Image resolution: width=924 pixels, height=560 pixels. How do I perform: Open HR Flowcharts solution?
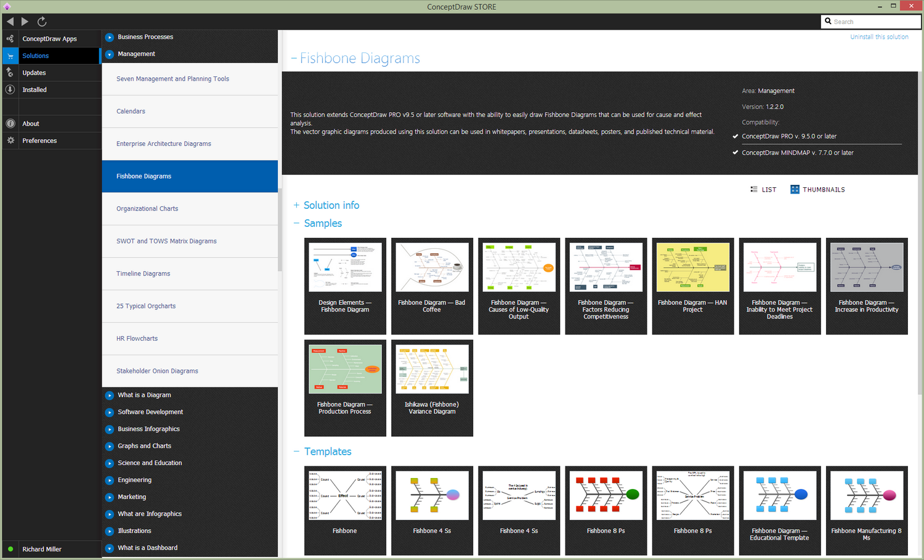(x=190, y=339)
